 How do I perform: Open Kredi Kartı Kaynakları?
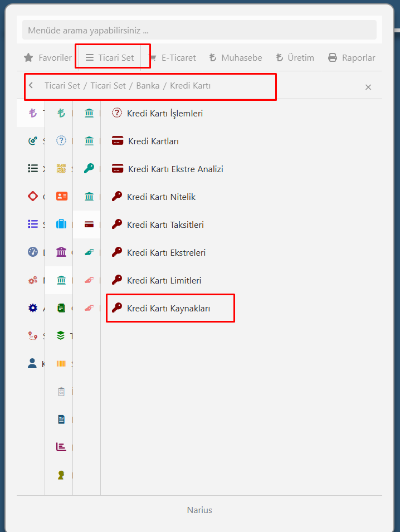pyautogui.click(x=161, y=308)
